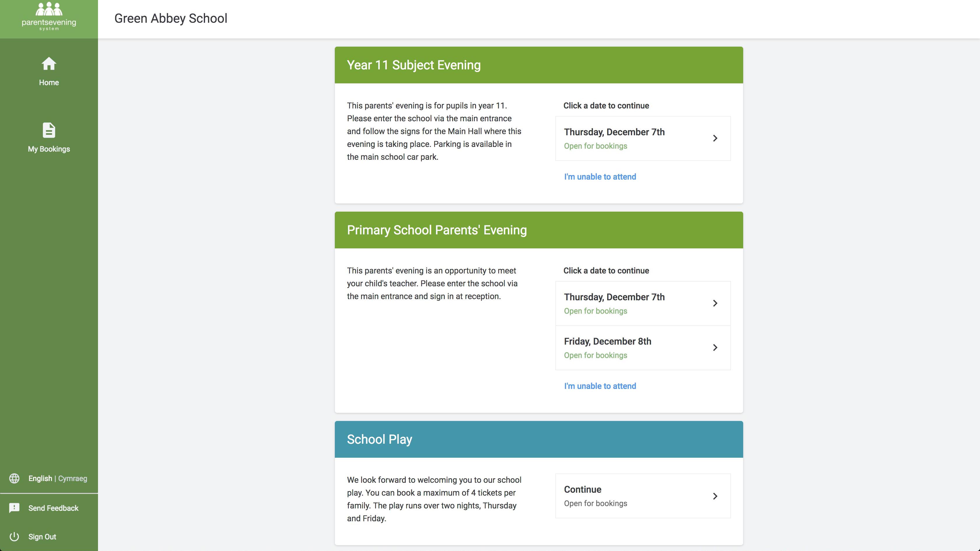Open the My Bookings label in the sidebar
This screenshot has height=551, width=980.
(49, 149)
